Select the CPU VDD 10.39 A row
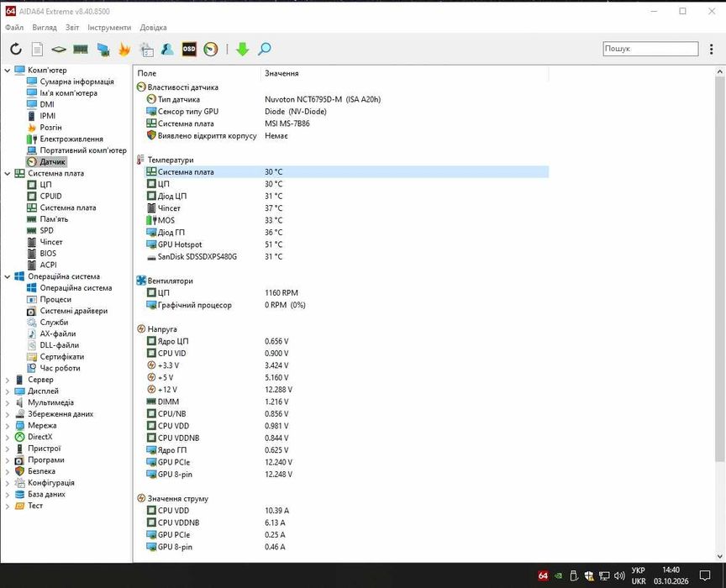The width and height of the screenshot is (726, 588). point(346,511)
